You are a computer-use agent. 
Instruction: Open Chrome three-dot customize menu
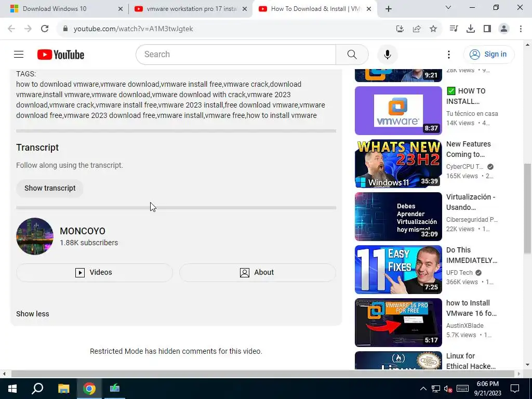click(521, 29)
